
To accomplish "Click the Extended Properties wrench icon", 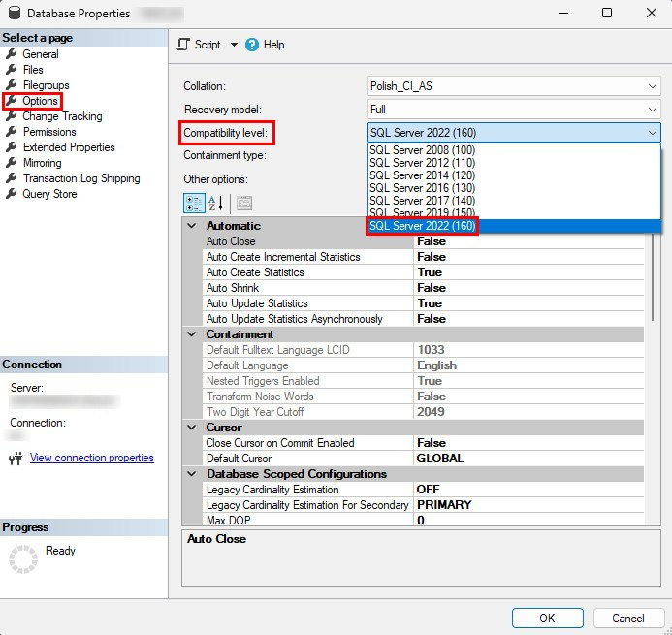I will [x=12, y=147].
